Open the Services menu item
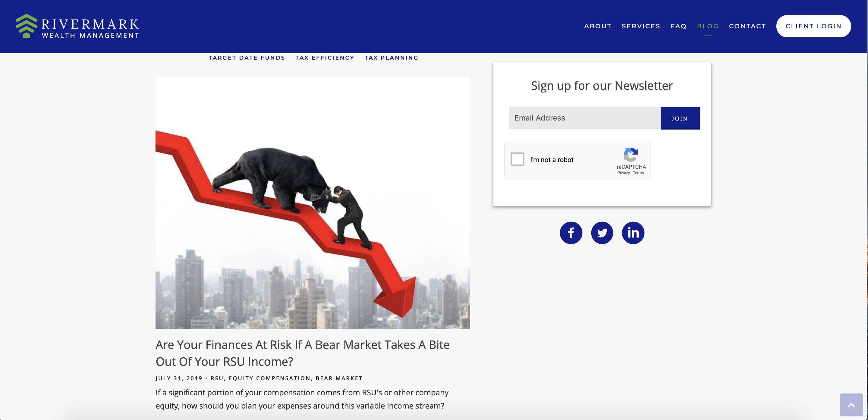Viewport: 868px width, 420px height. point(640,26)
